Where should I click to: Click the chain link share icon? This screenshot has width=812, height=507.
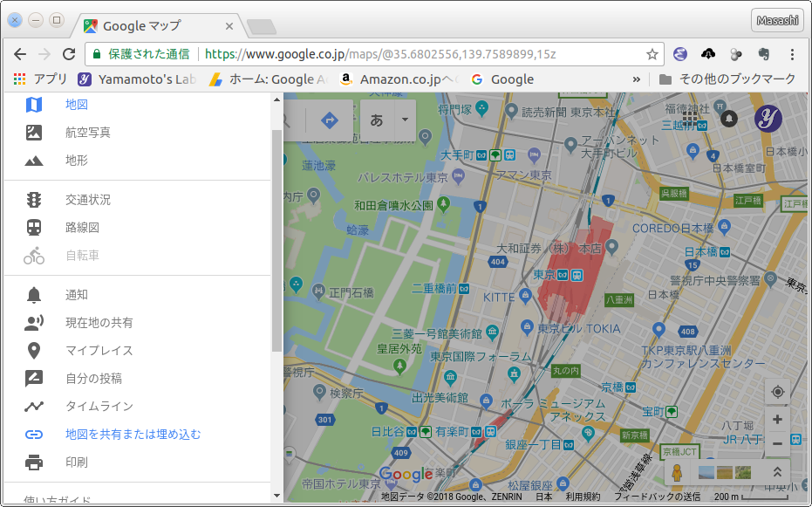pos(34,435)
